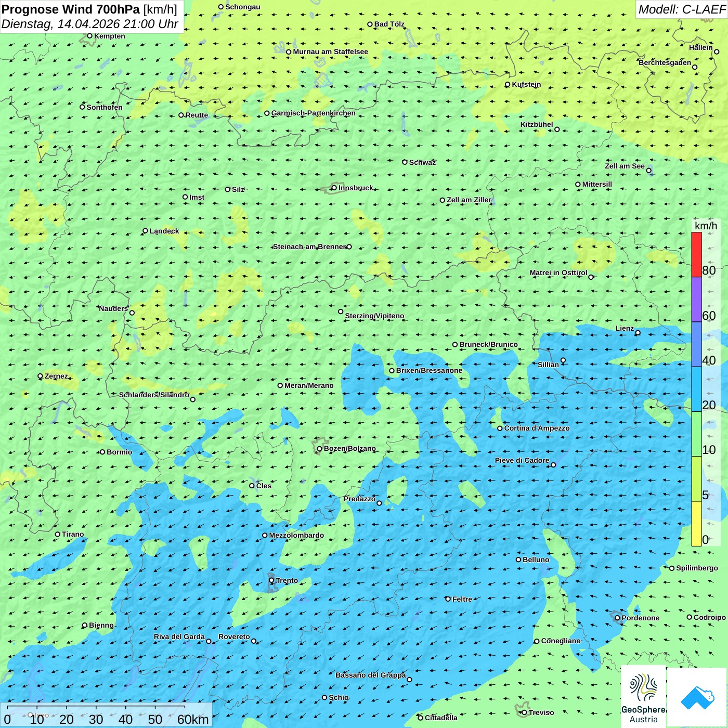The width and height of the screenshot is (728, 728).
Task: Click the 'Spilimbergo' label
Action: coord(697,568)
